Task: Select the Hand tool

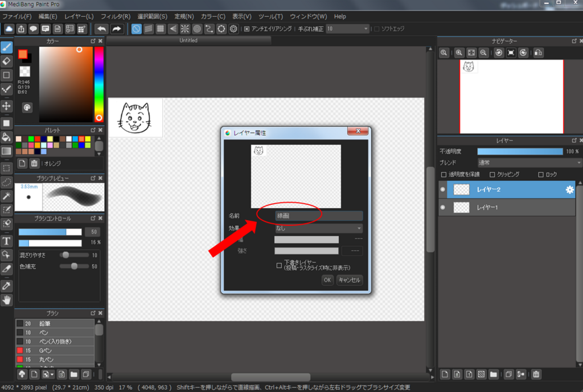Action: coord(6,300)
